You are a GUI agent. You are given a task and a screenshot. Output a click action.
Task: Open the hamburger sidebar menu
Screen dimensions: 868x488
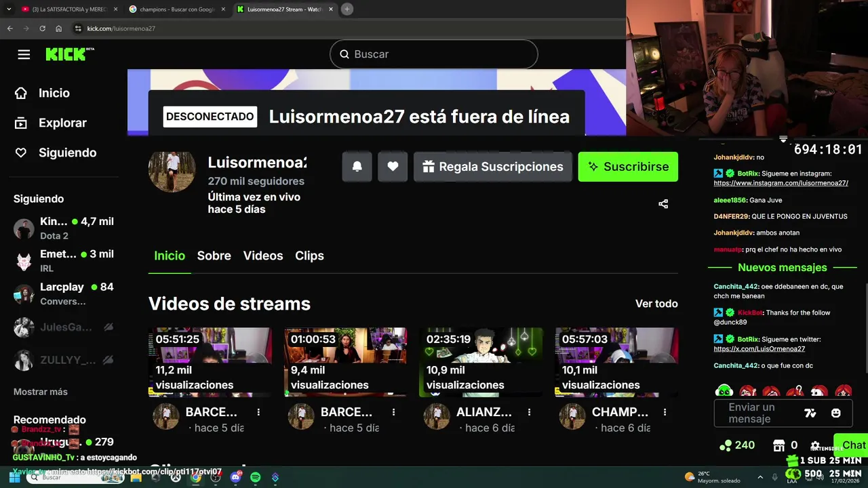(x=24, y=54)
